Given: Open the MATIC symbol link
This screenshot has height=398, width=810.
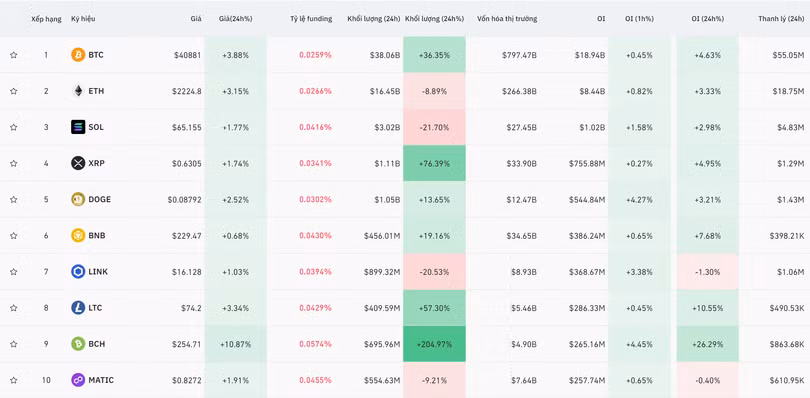Looking at the screenshot, I should pyautogui.click(x=101, y=380).
